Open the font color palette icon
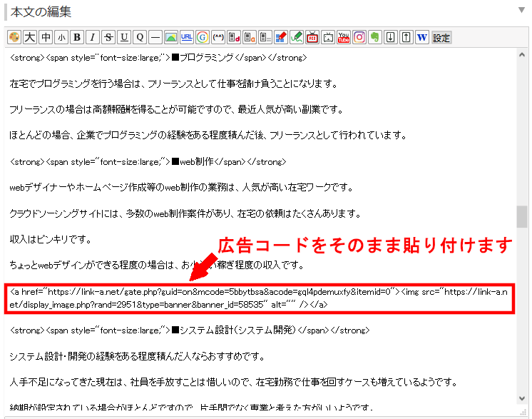Viewport: 532px width, 419px height. tap(14, 37)
